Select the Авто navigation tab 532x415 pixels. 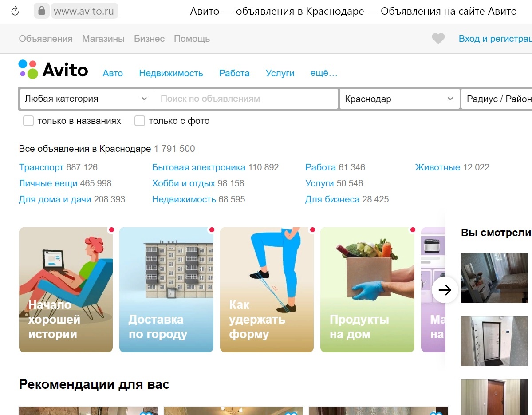[113, 73]
